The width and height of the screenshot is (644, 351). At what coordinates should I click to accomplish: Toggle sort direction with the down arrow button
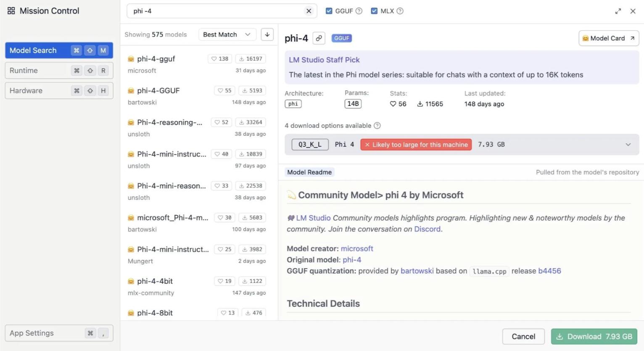point(267,34)
